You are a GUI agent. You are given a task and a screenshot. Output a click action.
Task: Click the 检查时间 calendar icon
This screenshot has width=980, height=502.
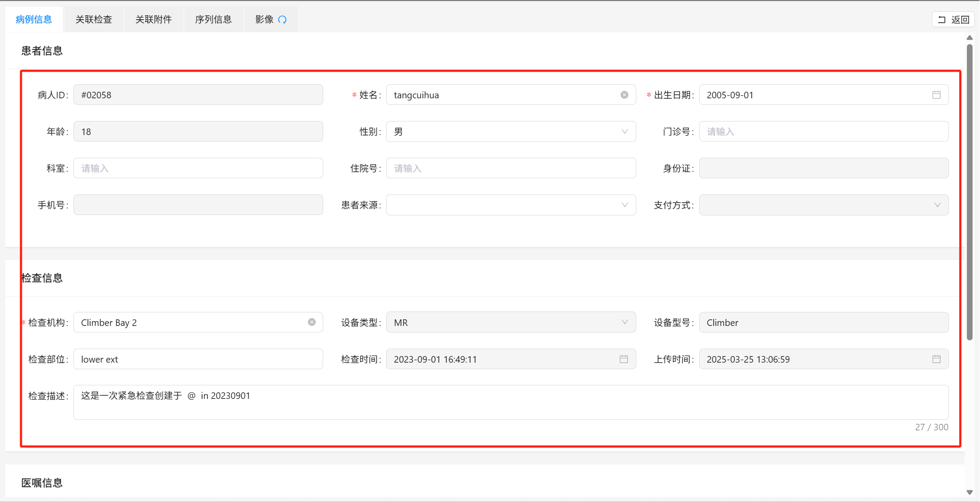tap(624, 359)
